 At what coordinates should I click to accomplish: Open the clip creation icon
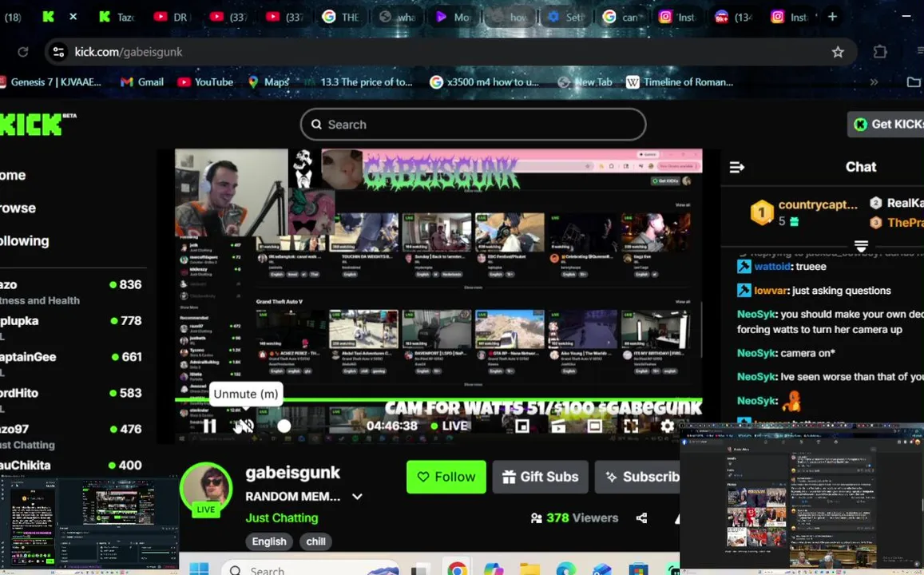tap(558, 426)
